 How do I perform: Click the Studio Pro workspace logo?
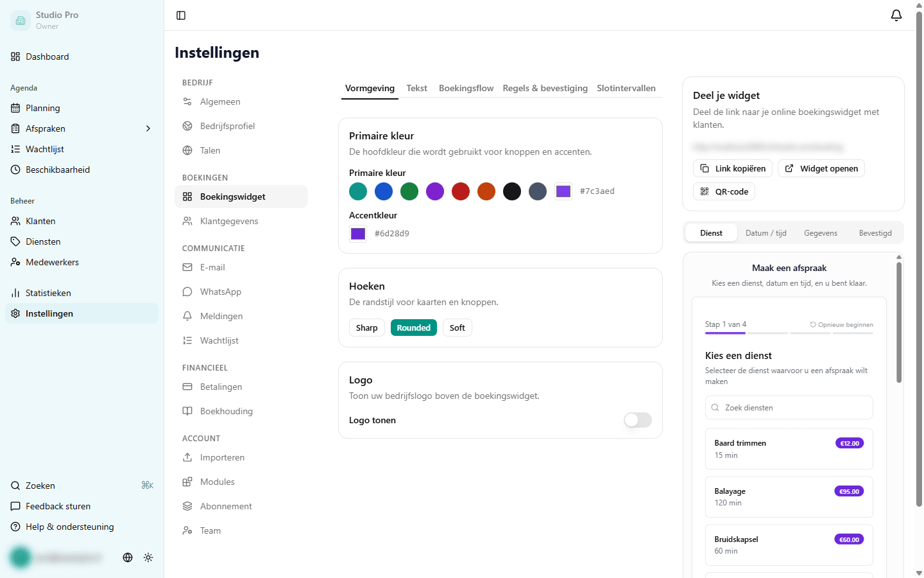pos(21,21)
